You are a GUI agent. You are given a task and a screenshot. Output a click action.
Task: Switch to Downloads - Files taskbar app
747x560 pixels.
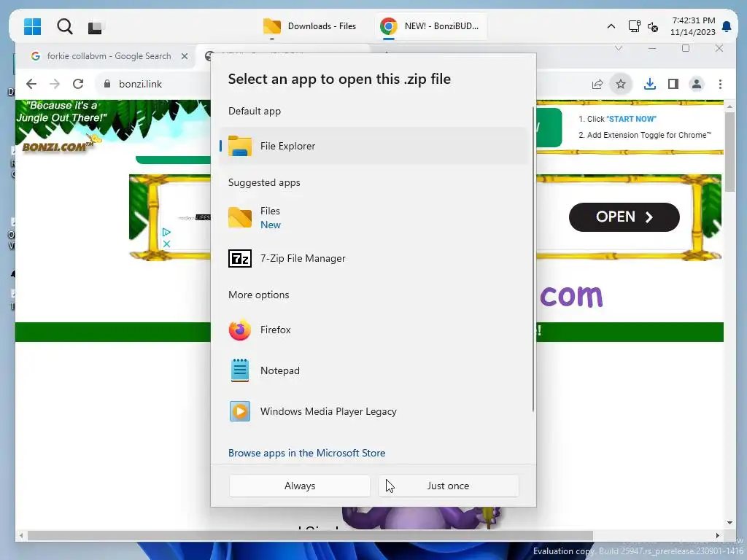(x=309, y=26)
